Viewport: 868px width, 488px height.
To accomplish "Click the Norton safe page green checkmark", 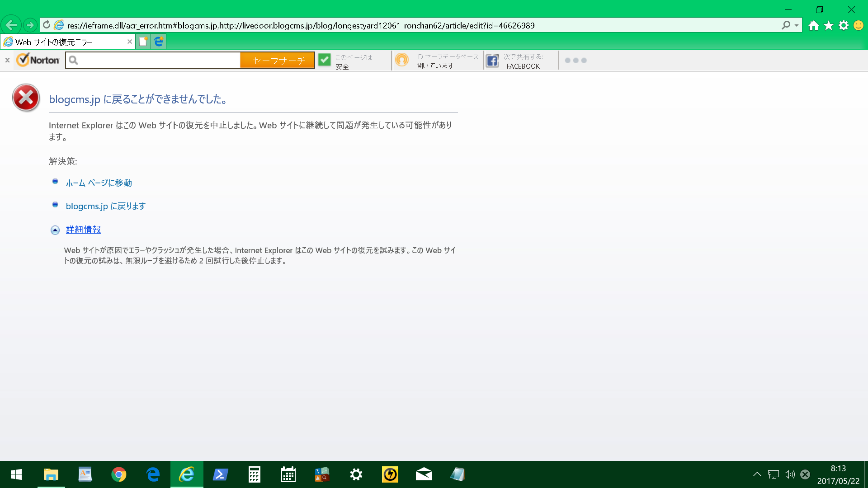I will coord(324,60).
